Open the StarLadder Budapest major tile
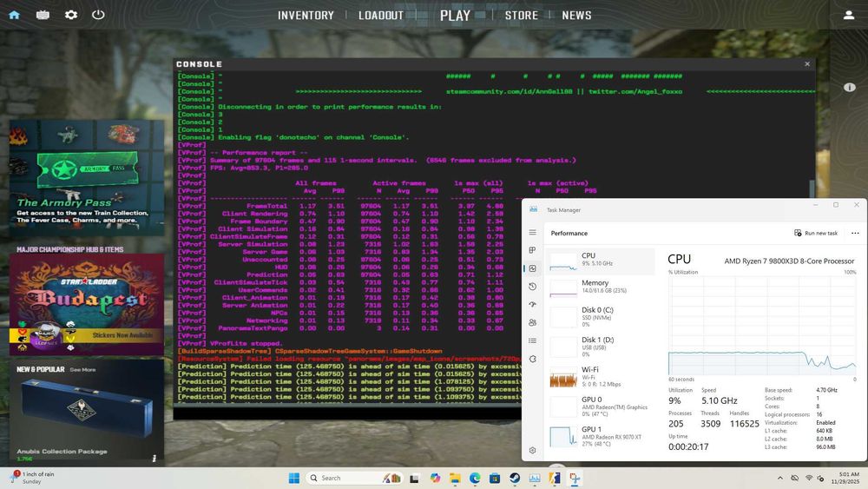The width and height of the screenshot is (868, 489). pyautogui.click(x=87, y=304)
